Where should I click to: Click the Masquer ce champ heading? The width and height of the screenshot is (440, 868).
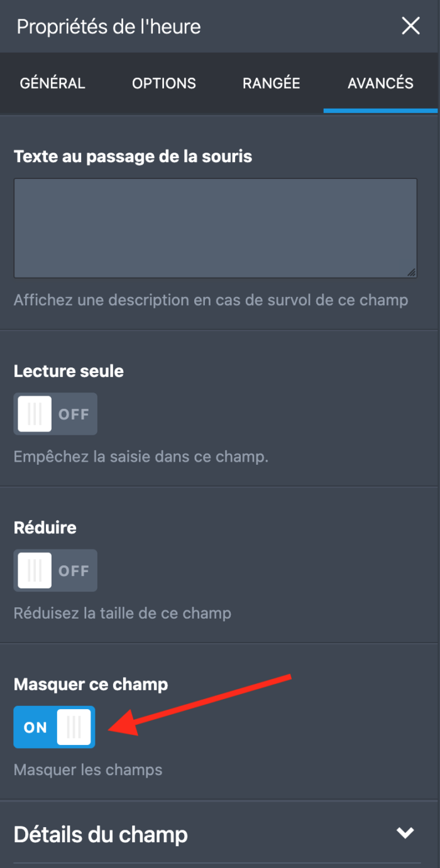pos(91,684)
